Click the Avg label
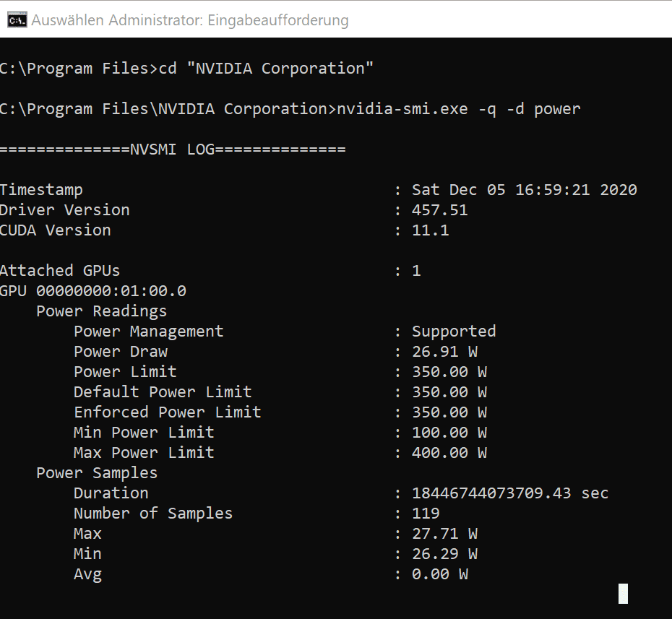 (x=88, y=574)
